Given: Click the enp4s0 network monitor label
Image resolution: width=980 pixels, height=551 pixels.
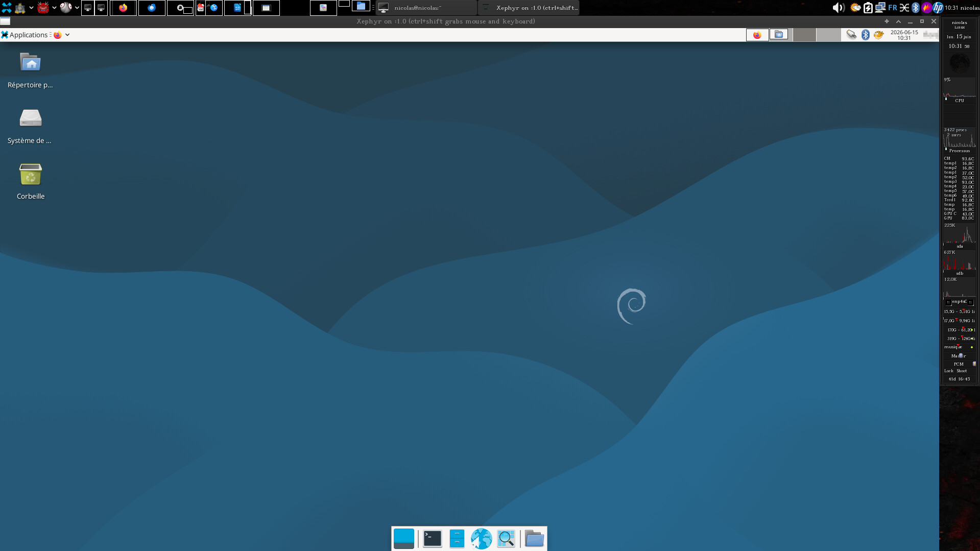Looking at the screenshot, I should click(959, 302).
